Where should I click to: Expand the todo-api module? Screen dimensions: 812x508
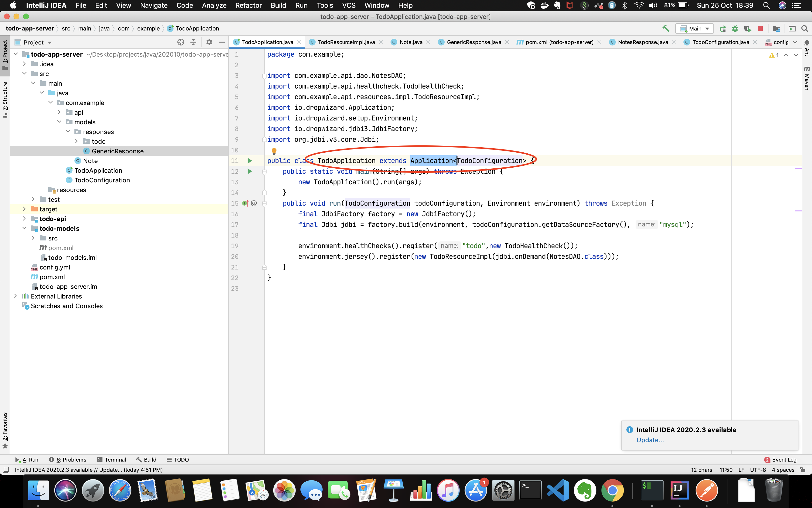click(24, 218)
